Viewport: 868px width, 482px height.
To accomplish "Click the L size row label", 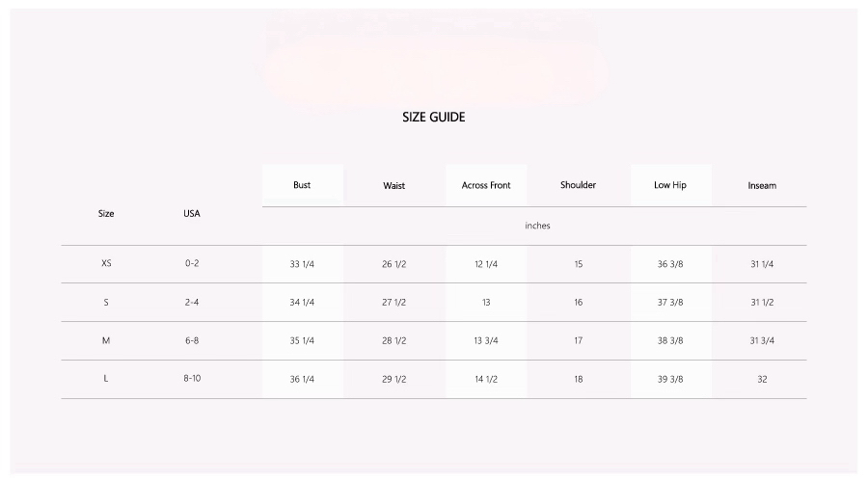I will point(106,379).
